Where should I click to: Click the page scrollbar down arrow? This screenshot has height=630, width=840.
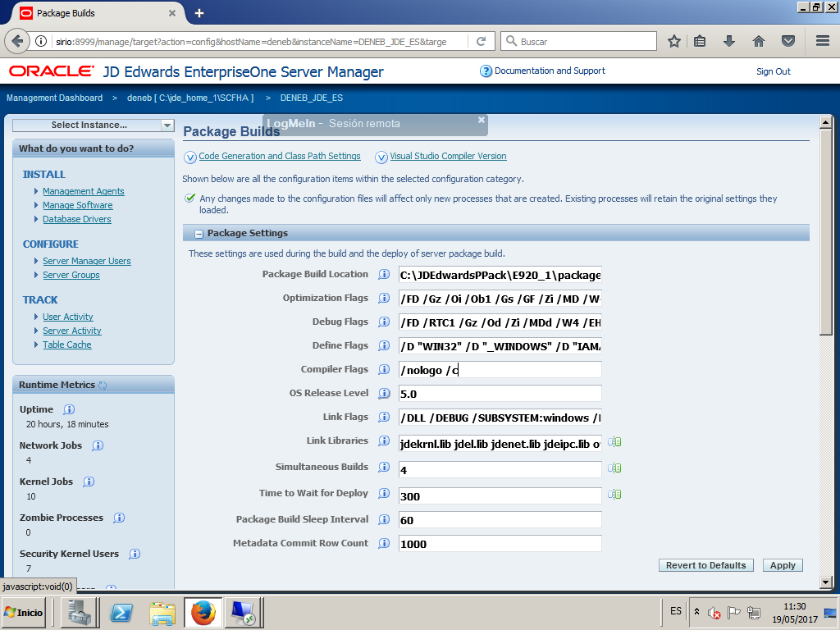point(825,582)
